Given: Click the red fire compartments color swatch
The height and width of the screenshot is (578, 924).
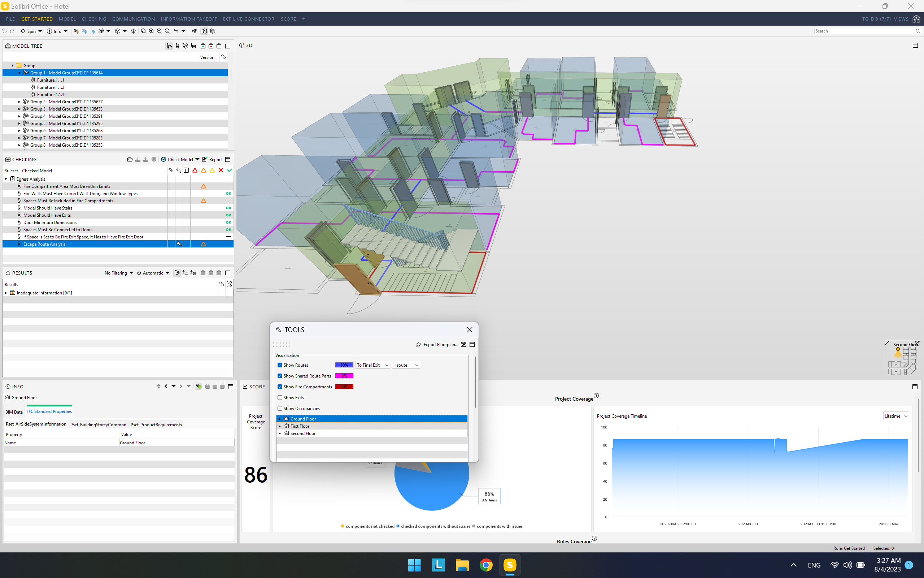Looking at the screenshot, I should pos(344,387).
